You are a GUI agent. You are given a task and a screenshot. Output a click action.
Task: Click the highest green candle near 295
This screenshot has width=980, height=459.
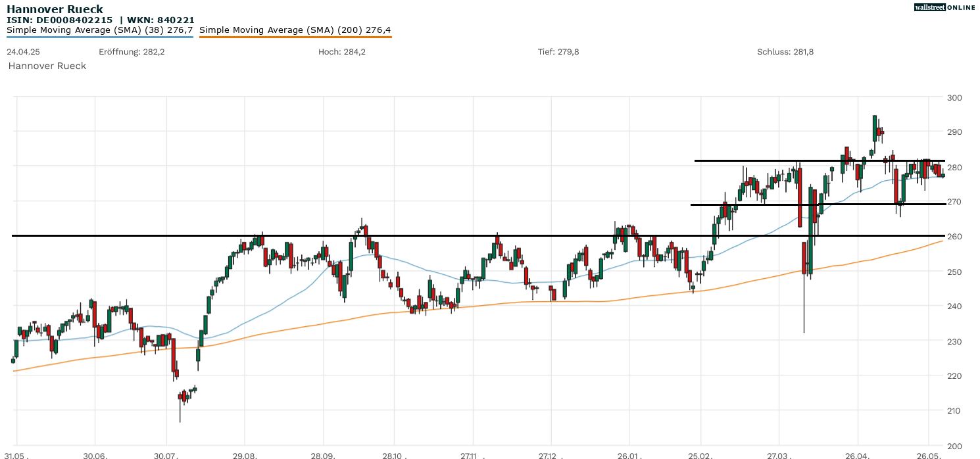point(874,128)
